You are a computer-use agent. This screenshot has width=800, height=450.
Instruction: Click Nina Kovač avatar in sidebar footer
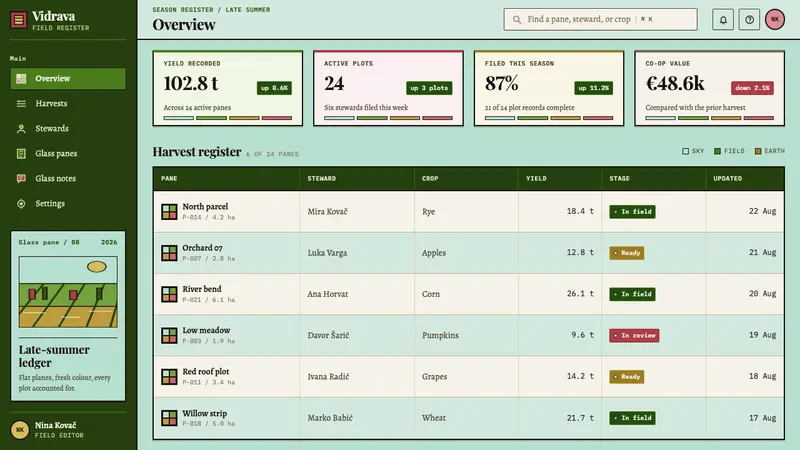pos(20,430)
